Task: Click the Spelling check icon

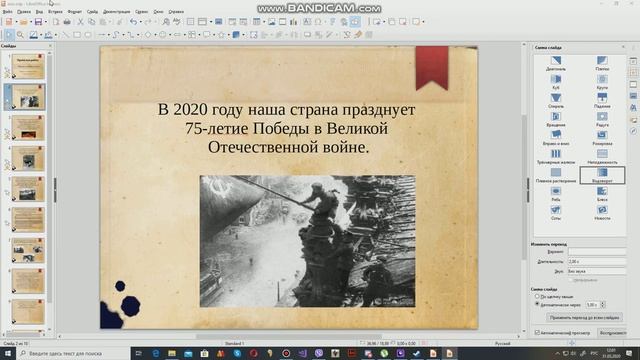Action: [177, 22]
